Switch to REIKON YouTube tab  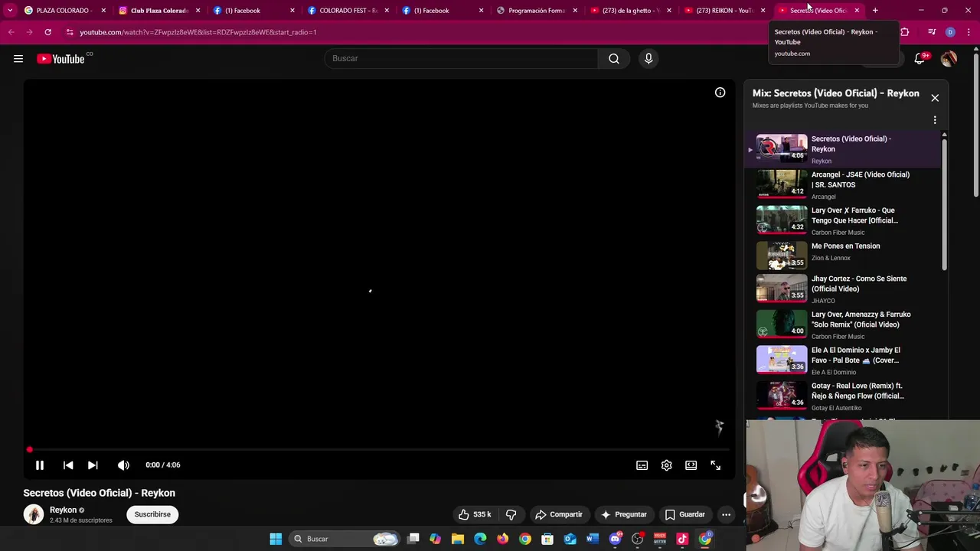(x=726, y=11)
